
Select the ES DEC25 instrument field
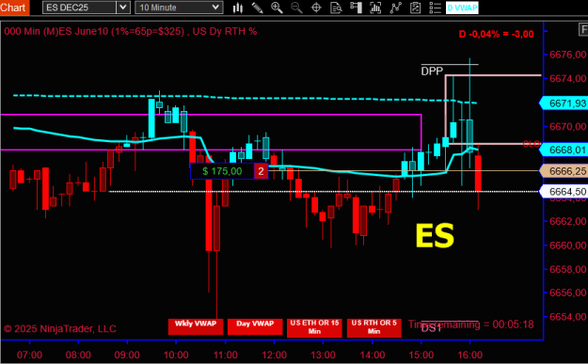[x=79, y=8]
